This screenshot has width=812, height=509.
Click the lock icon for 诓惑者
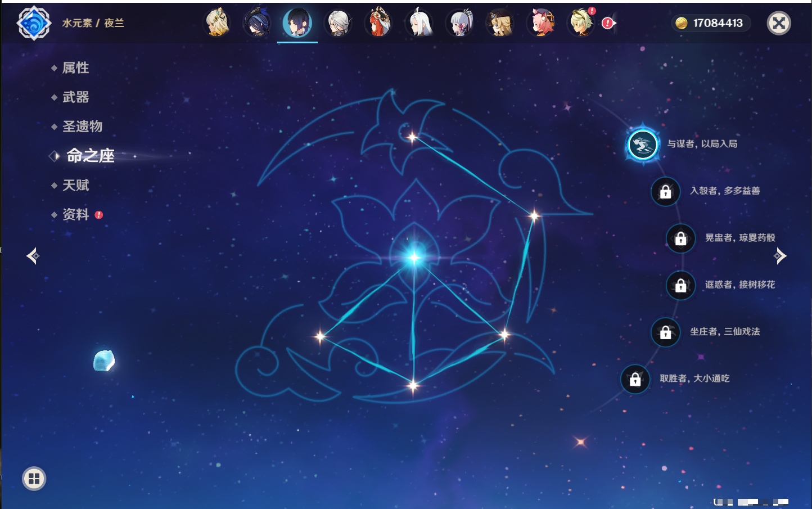point(680,285)
